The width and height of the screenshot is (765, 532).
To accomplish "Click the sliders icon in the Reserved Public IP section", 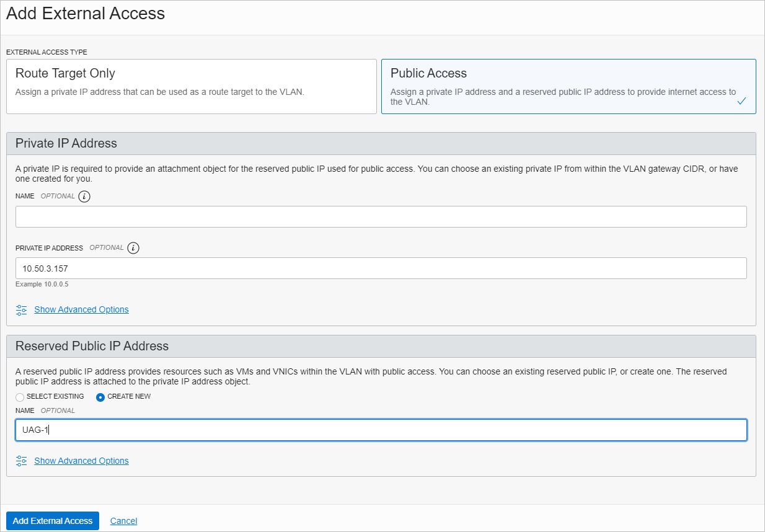I will (x=22, y=461).
